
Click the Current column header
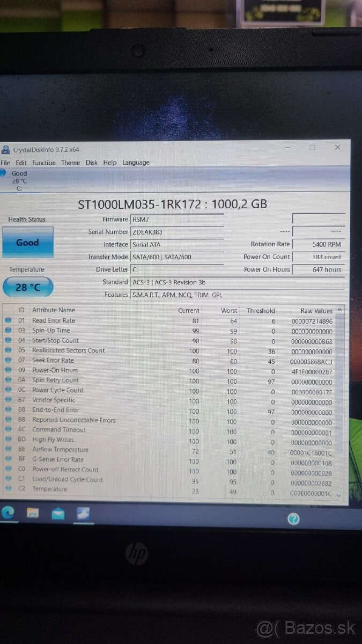tap(188, 311)
